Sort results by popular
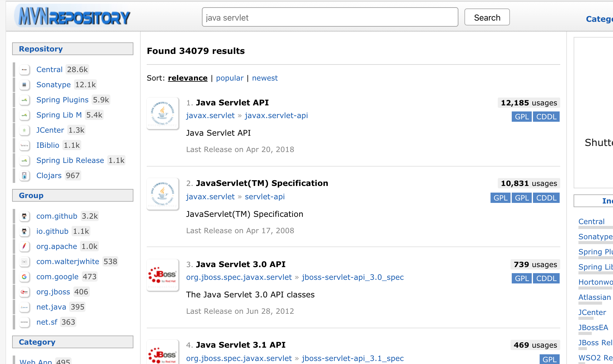The height and width of the screenshot is (364, 613). (x=229, y=78)
